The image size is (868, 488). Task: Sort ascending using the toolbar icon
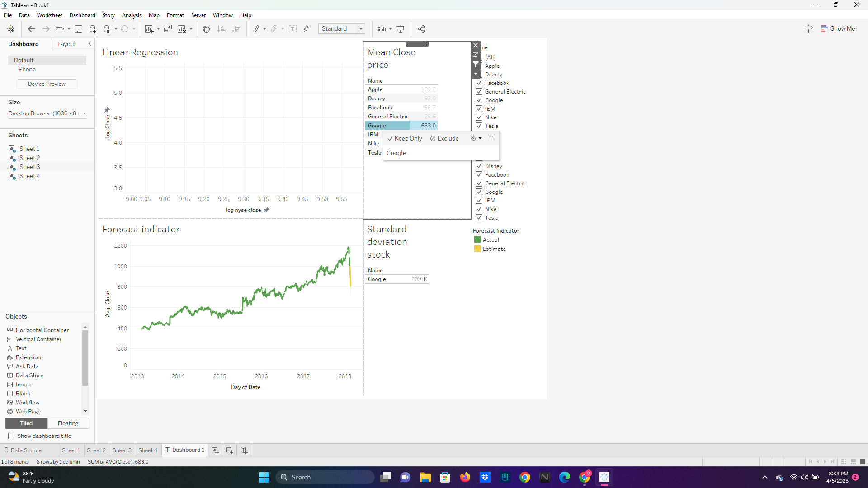pos(222,28)
